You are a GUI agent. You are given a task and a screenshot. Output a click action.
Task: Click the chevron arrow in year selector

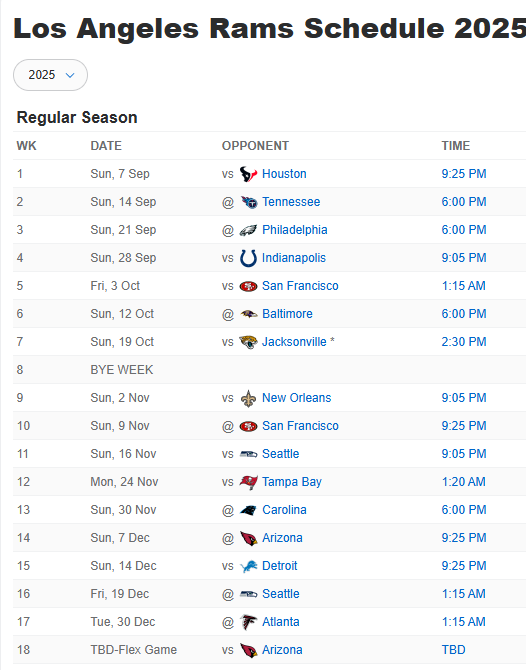70,76
